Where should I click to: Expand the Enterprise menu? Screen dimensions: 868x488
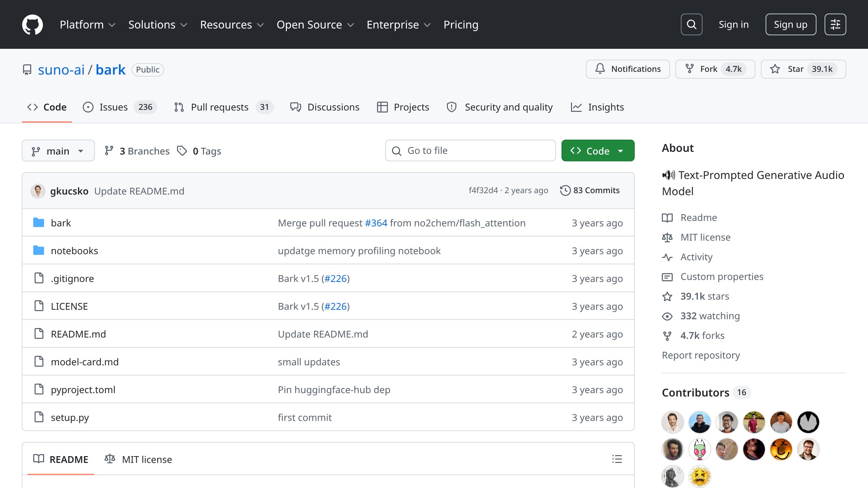pyautogui.click(x=399, y=25)
